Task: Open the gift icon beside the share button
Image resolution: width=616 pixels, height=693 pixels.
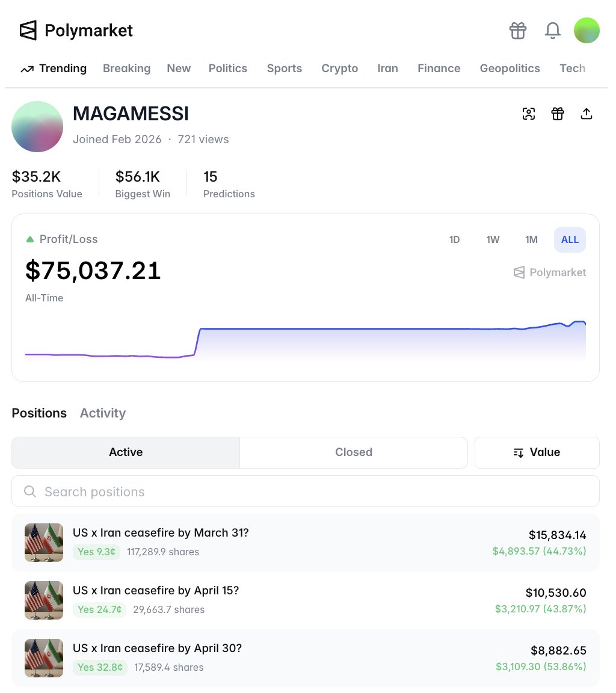Action: [558, 113]
